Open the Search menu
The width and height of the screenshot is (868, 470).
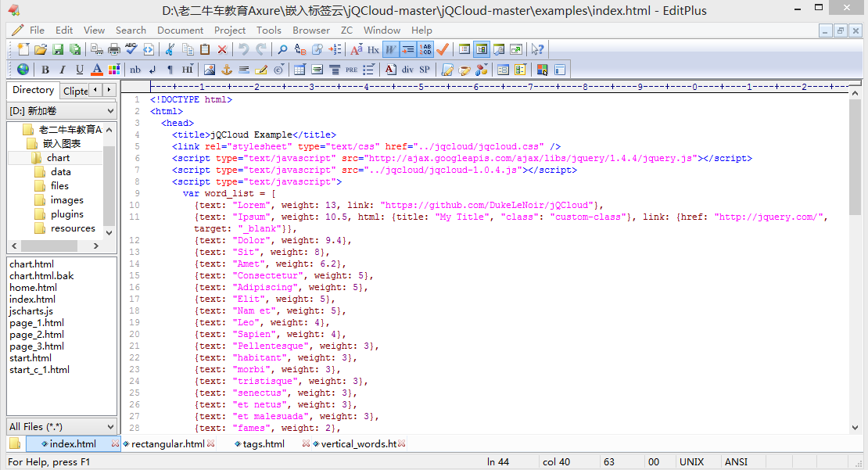(x=131, y=30)
